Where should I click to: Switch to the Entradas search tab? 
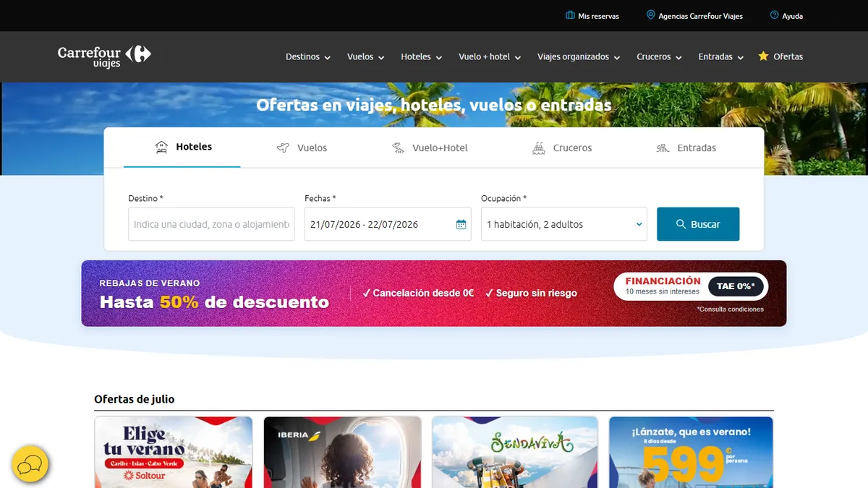click(x=686, y=147)
